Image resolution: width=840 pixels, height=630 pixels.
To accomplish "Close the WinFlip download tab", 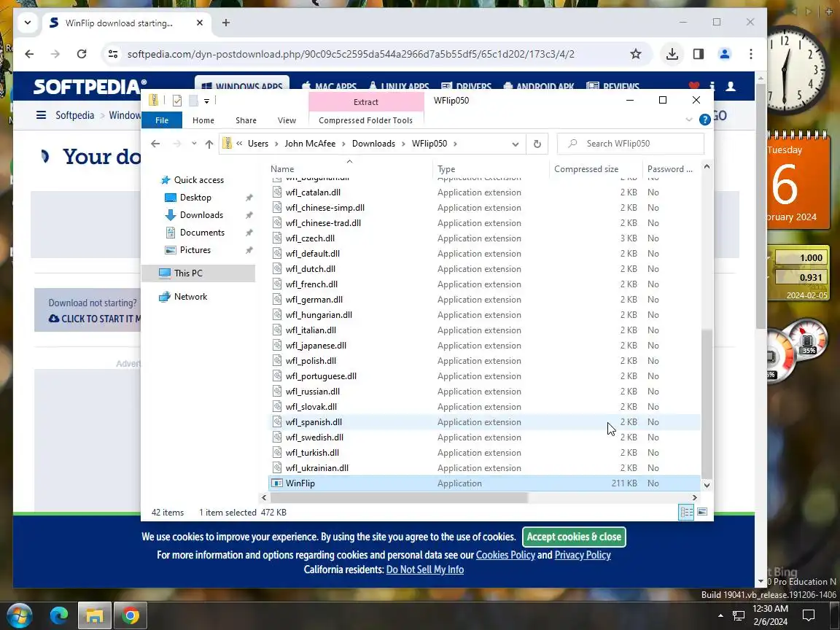I will point(200,23).
